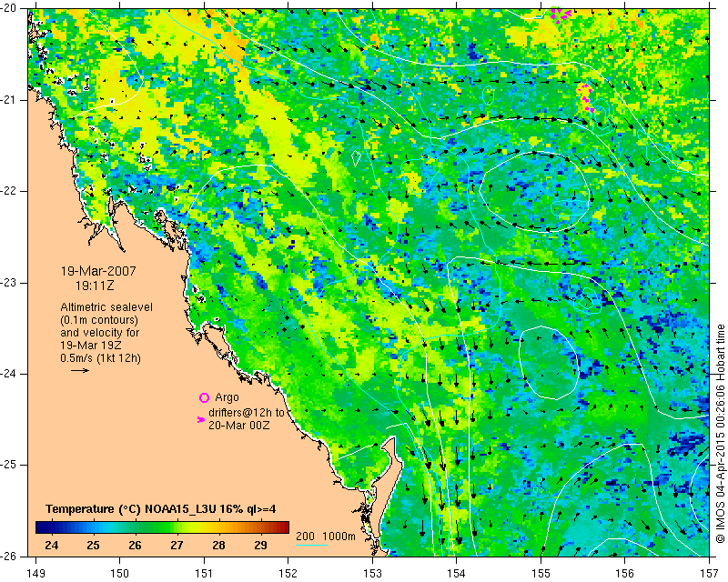Click the cyan 200m isobath legend line
This screenshot has width=728, height=582.
coord(311,545)
